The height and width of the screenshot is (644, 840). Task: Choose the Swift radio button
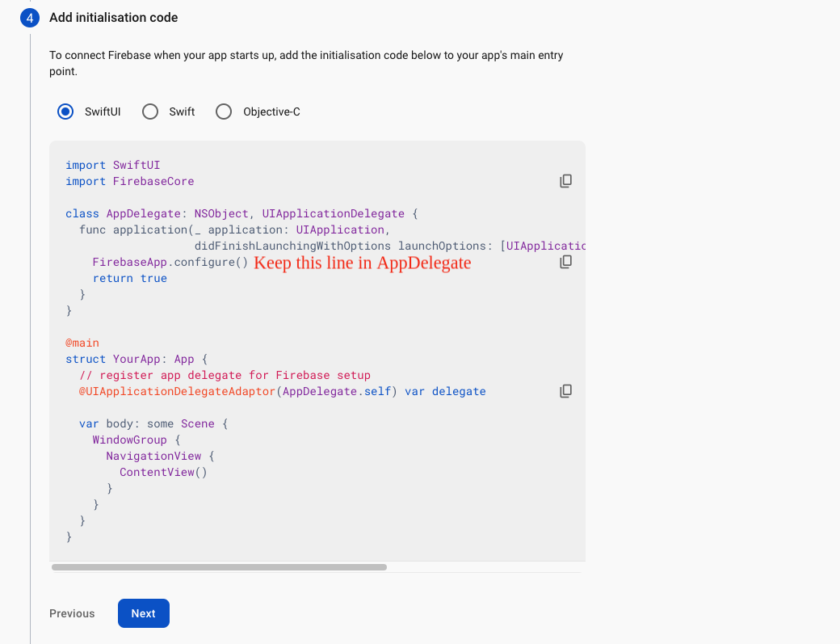(x=150, y=112)
